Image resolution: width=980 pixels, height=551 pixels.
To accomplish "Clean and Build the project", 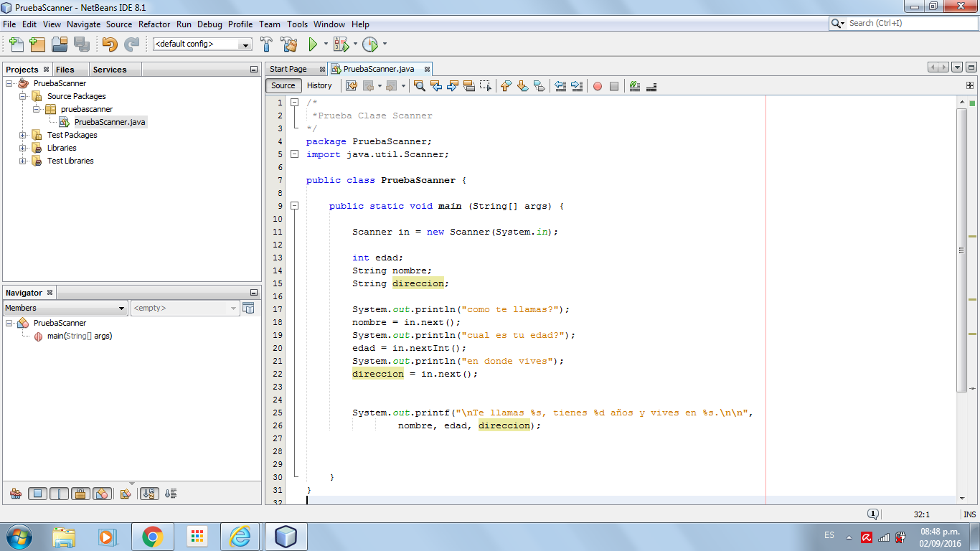I will click(x=288, y=44).
